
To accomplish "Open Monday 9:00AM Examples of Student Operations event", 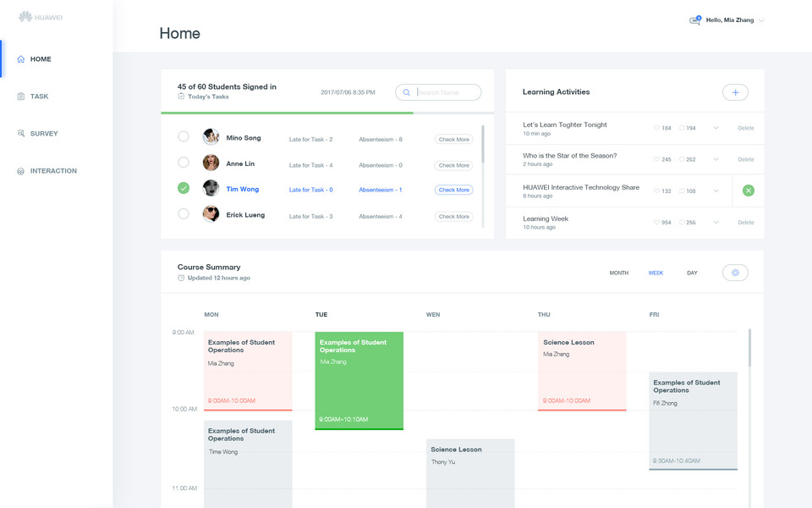I will click(x=248, y=371).
